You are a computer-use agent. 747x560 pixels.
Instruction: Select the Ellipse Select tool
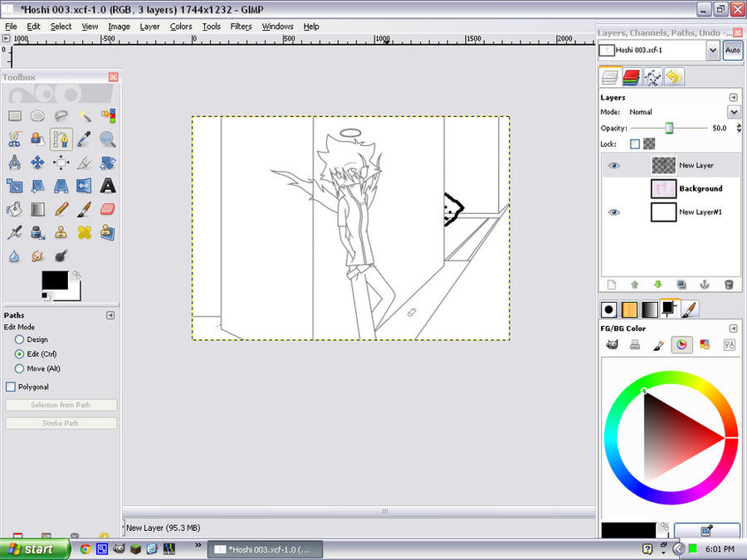(37, 115)
